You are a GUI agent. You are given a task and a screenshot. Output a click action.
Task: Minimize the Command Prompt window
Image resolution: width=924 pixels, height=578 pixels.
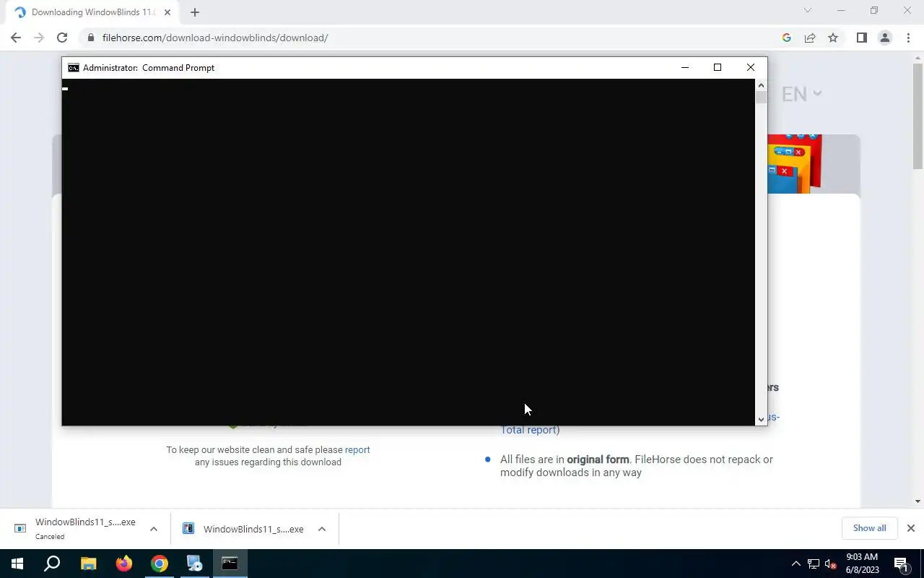(x=685, y=67)
